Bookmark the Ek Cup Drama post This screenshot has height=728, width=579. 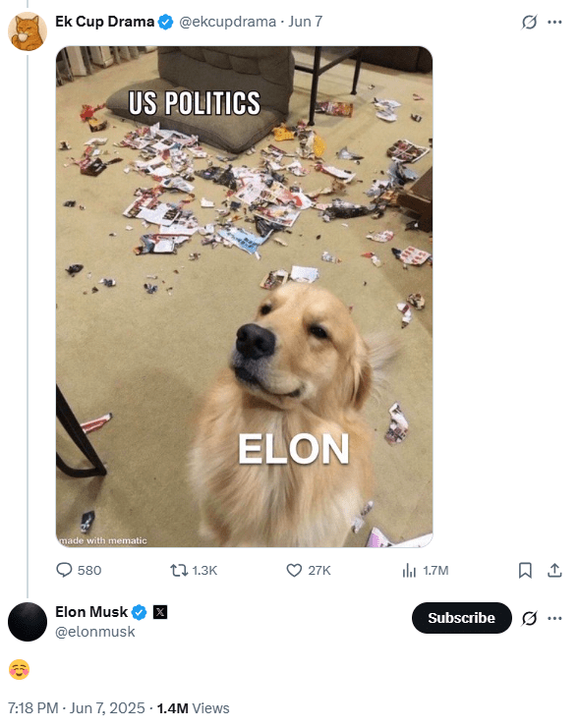click(x=525, y=570)
